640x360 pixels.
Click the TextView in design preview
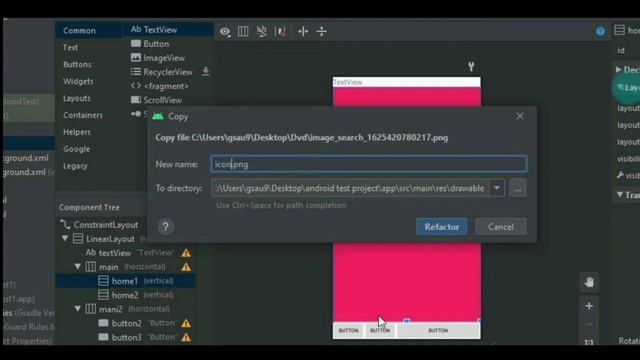[407, 82]
